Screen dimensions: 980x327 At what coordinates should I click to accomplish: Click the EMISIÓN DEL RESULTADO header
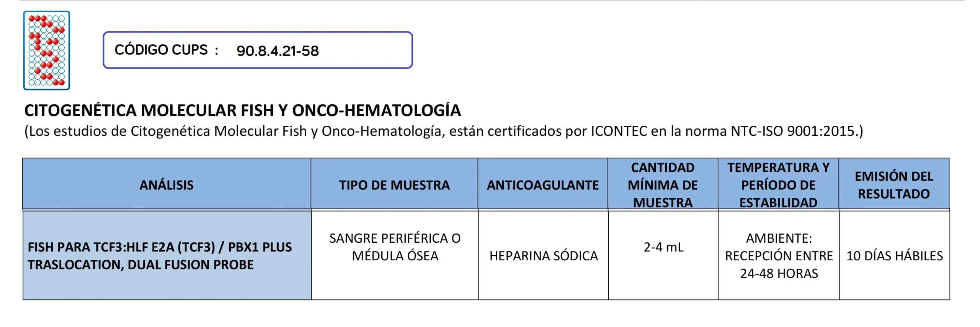[x=894, y=185]
